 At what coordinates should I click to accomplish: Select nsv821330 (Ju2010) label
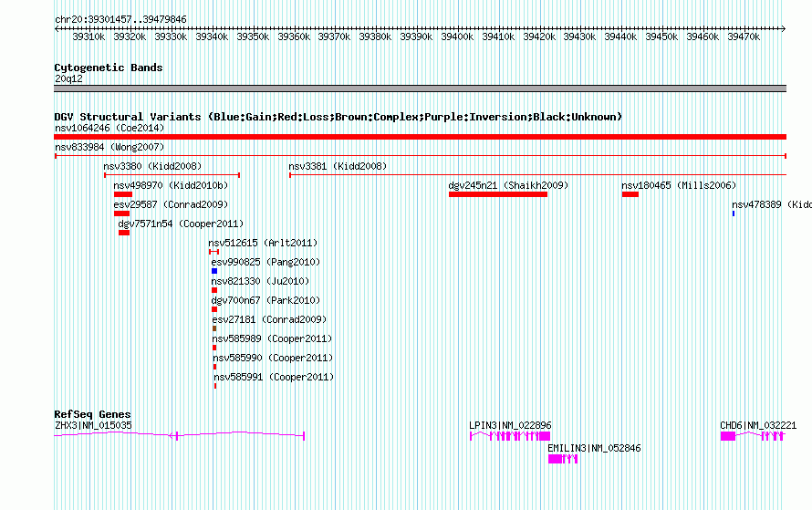pyautogui.click(x=260, y=281)
